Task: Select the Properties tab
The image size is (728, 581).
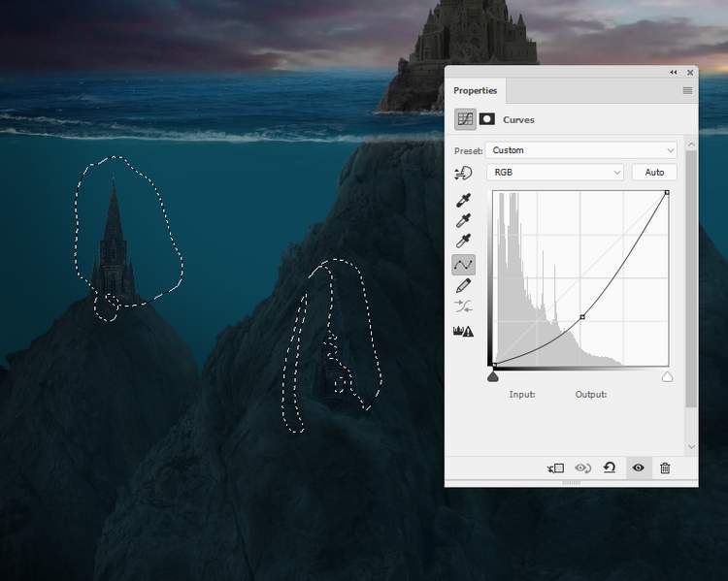Action: (x=475, y=90)
